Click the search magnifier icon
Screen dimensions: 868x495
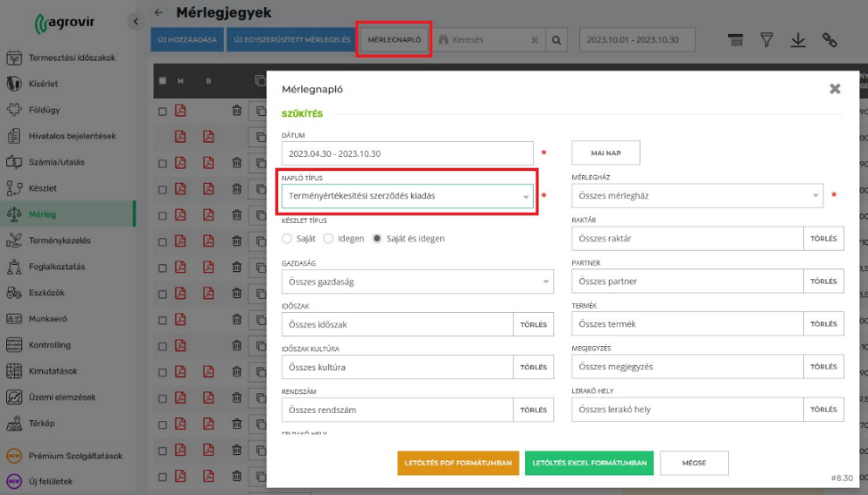556,40
